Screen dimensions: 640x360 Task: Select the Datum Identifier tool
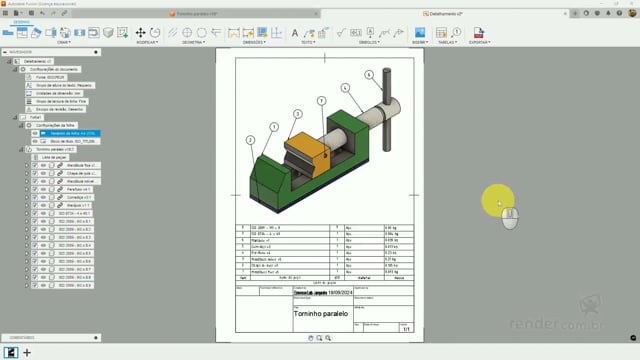(x=370, y=33)
